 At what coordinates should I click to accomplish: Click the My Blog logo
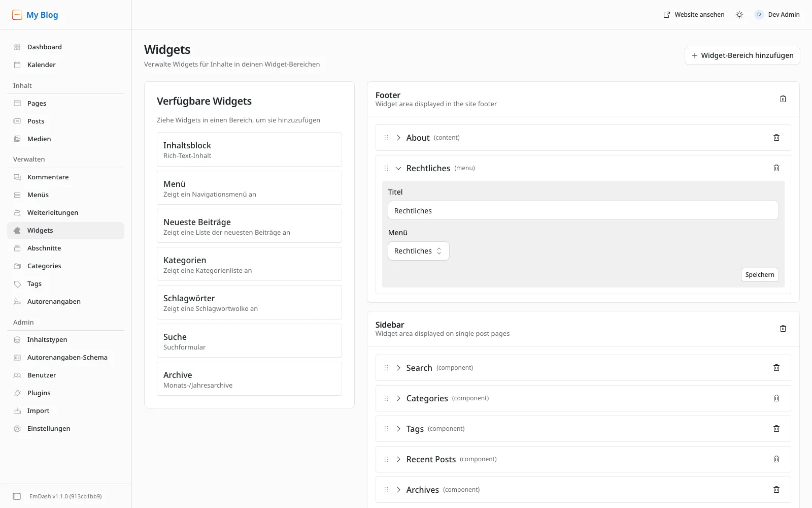point(35,15)
